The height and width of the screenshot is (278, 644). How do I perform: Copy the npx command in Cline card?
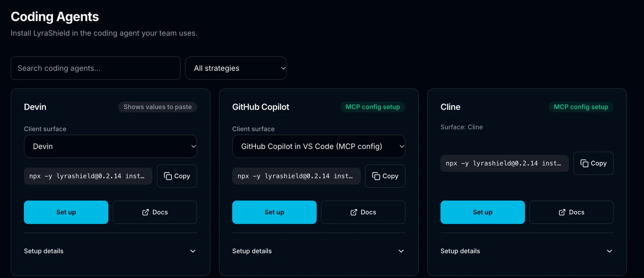(x=593, y=163)
